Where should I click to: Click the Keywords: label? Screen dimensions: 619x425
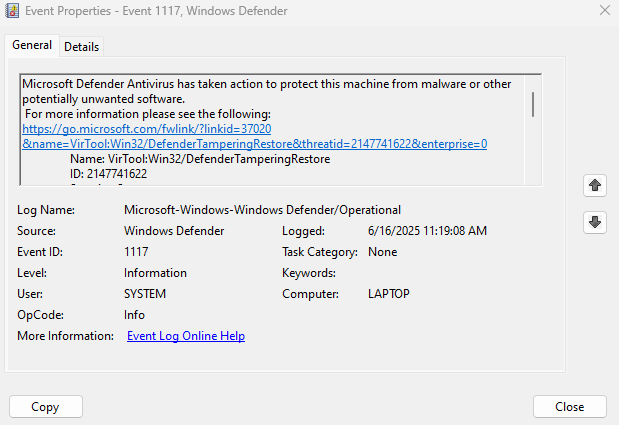click(x=309, y=273)
